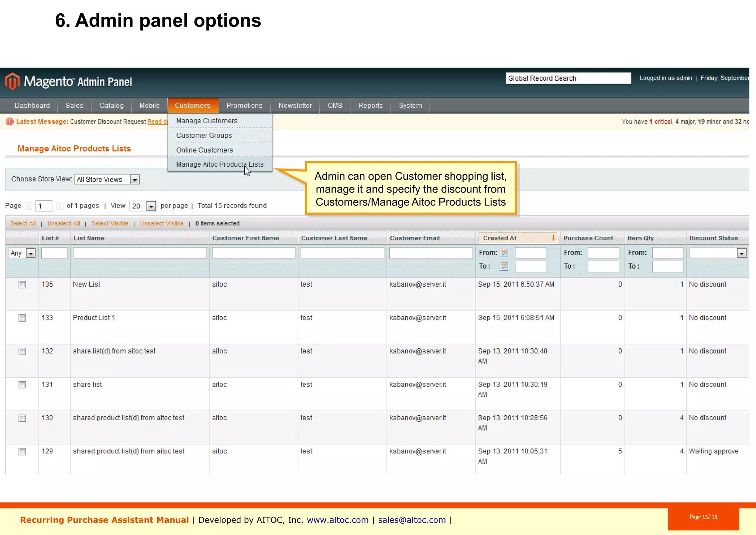Open the Mobile menu

[150, 105]
